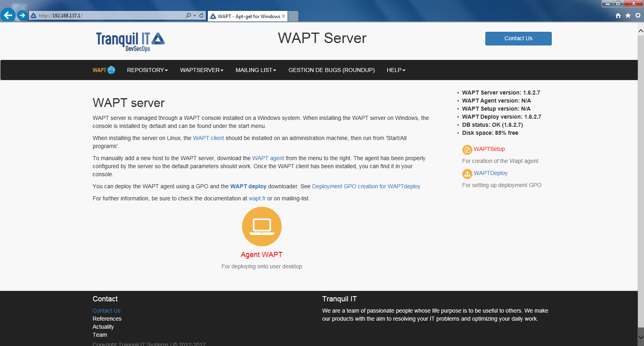Open the address bar autocomplete dropdown arrow

point(195,16)
